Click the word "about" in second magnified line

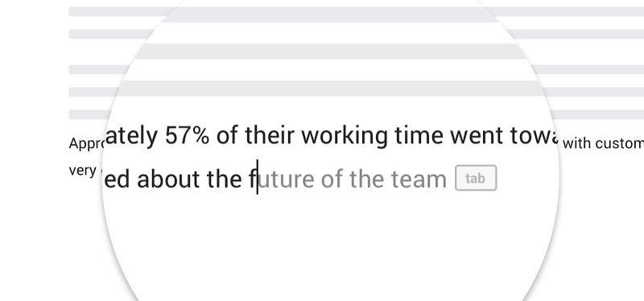coord(168,179)
